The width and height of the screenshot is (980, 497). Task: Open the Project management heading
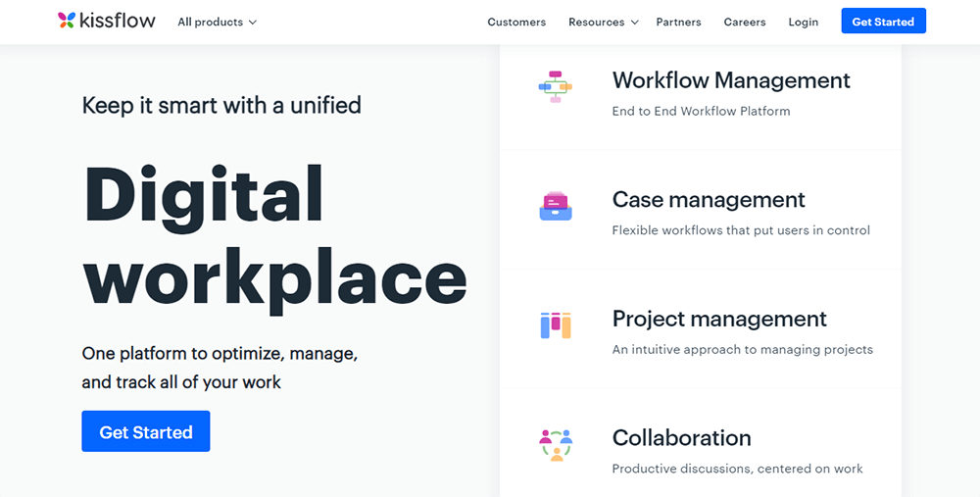click(719, 319)
